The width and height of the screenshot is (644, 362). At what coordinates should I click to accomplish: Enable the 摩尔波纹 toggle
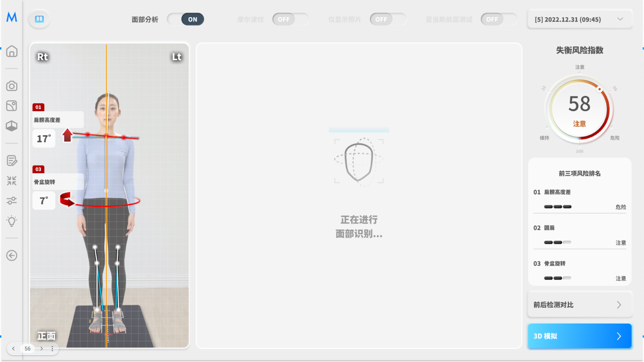290,19
